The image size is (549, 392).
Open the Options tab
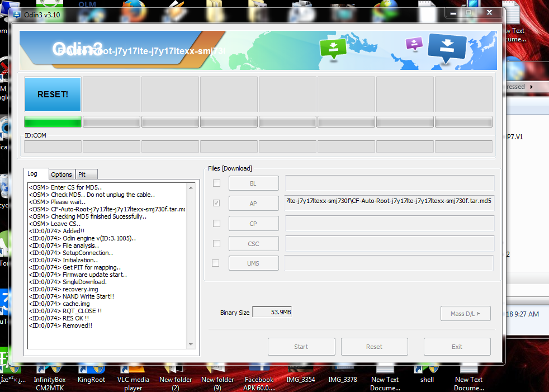[x=61, y=174]
